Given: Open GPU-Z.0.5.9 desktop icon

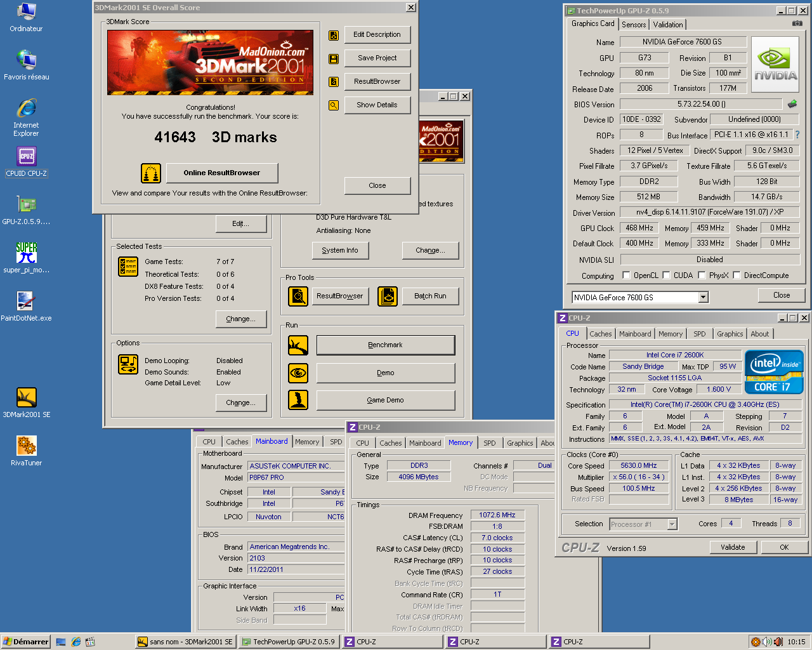Looking at the screenshot, I should coord(26,211).
